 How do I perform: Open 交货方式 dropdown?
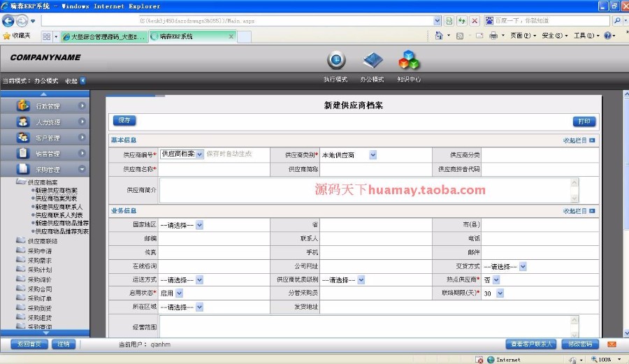coord(523,266)
